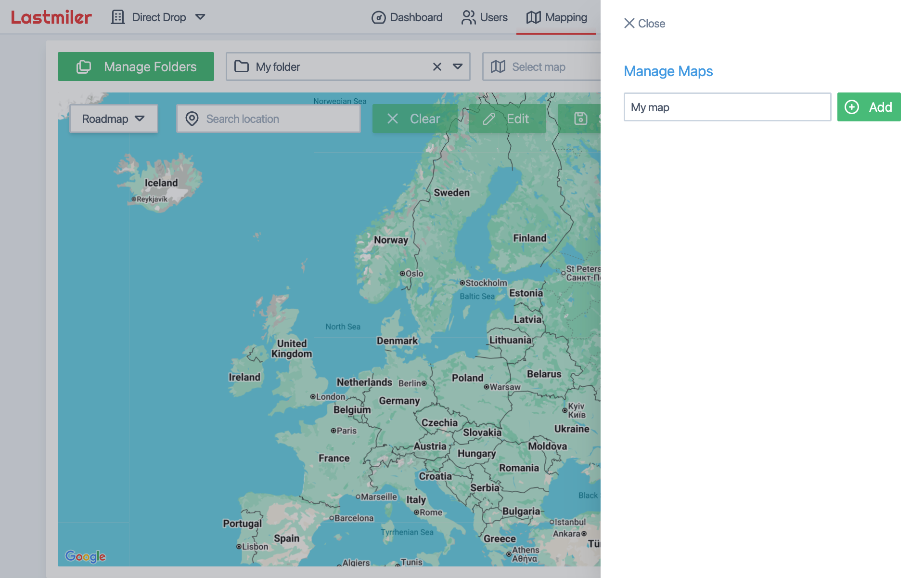924x578 pixels.
Task: Switch to the Mapping tab
Action: 556,17
